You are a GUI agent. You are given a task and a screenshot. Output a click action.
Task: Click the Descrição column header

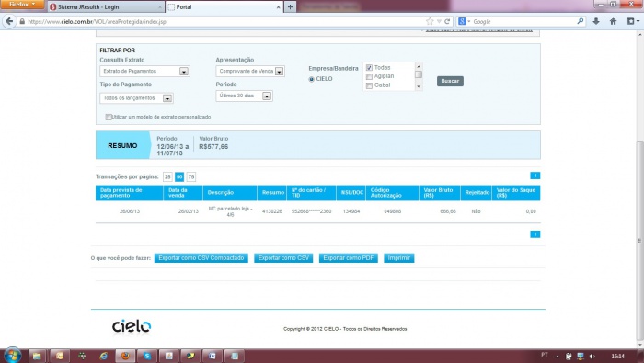pyautogui.click(x=230, y=193)
